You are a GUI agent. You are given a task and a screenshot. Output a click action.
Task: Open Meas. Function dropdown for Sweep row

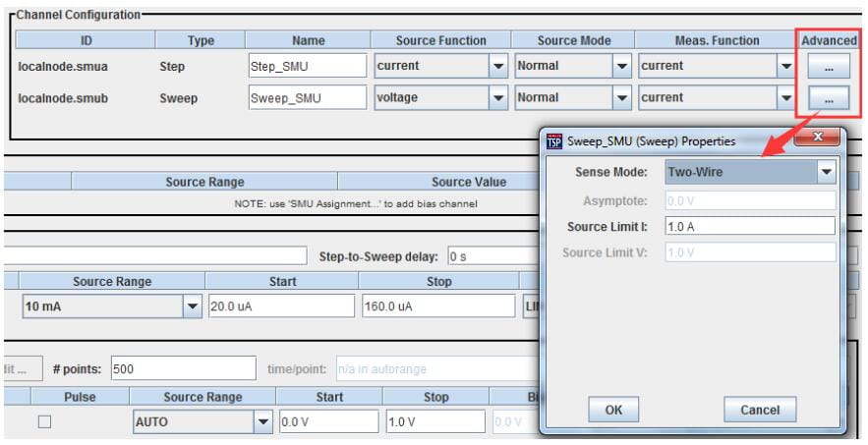[x=785, y=98]
